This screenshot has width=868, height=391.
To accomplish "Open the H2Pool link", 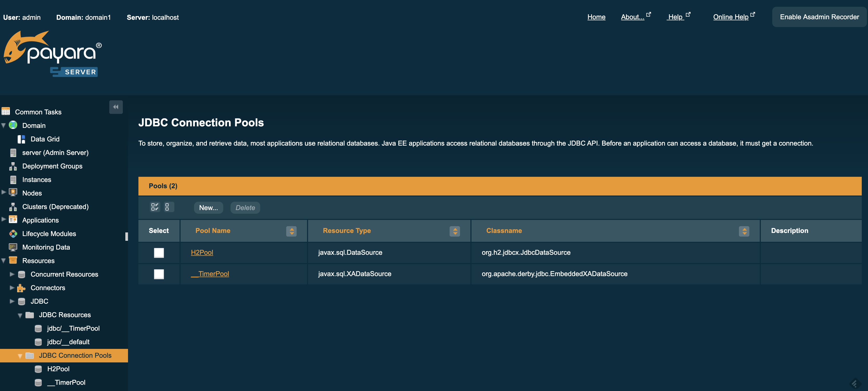I will pos(202,253).
